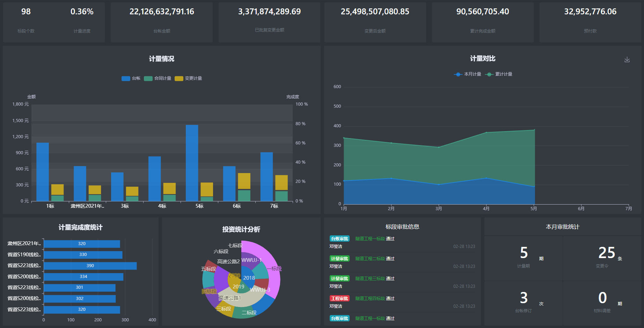This screenshot has width=644, height=328.
Task: Toggle the 台帐 legend series
Action: click(131, 78)
